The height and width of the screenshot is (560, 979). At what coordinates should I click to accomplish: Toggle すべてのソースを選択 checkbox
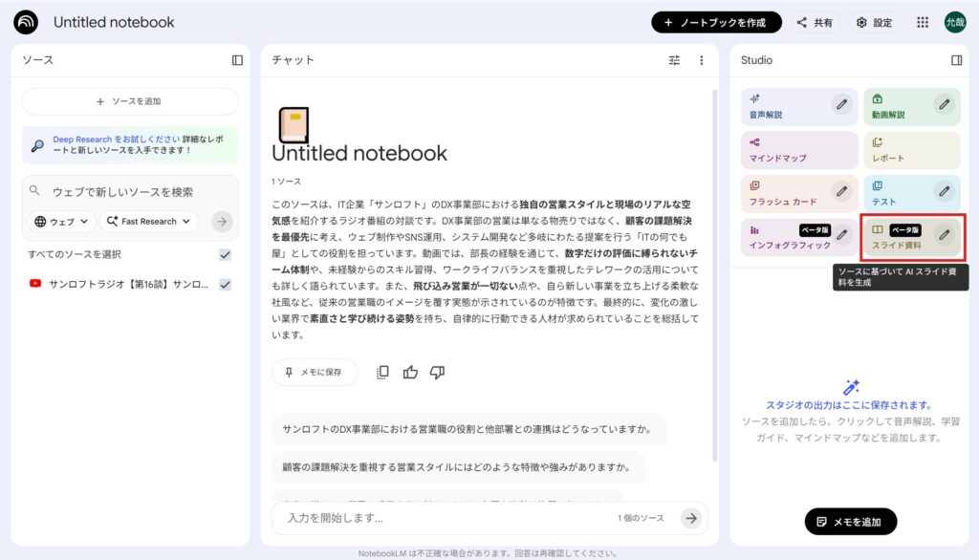225,254
